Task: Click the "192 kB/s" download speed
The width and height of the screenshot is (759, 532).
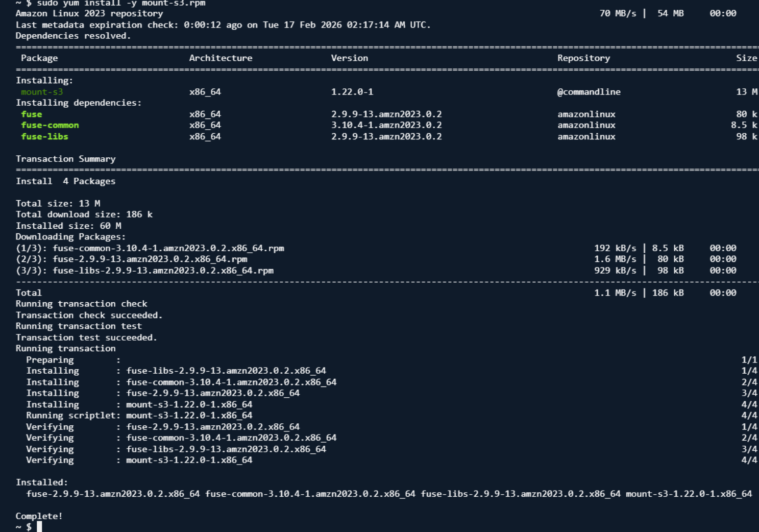Action: (615, 248)
